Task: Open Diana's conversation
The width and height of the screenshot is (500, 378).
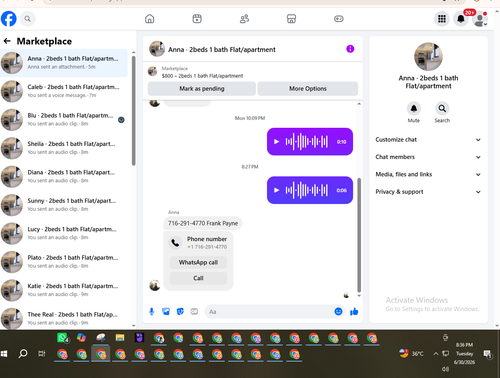Action: click(x=64, y=177)
